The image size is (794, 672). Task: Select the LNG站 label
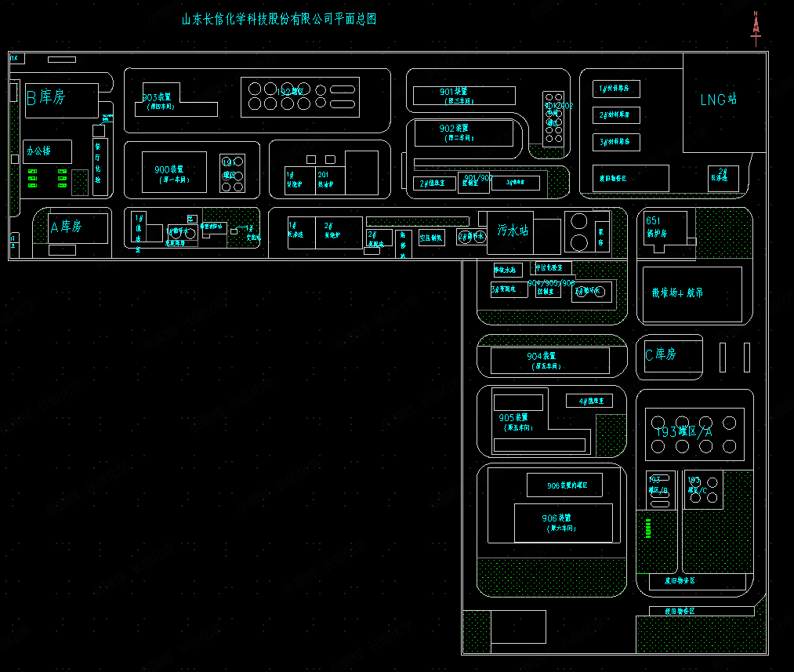coord(718,100)
